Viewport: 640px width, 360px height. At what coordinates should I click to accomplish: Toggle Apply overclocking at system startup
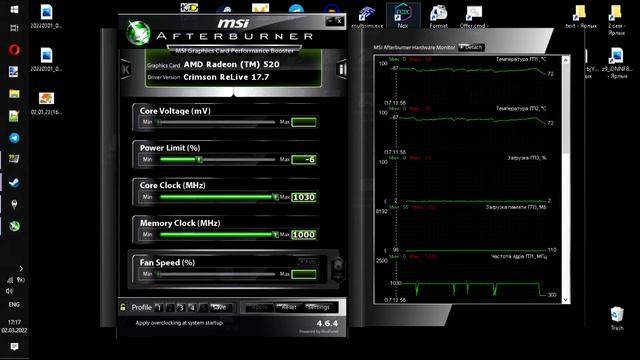tap(179, 323)
